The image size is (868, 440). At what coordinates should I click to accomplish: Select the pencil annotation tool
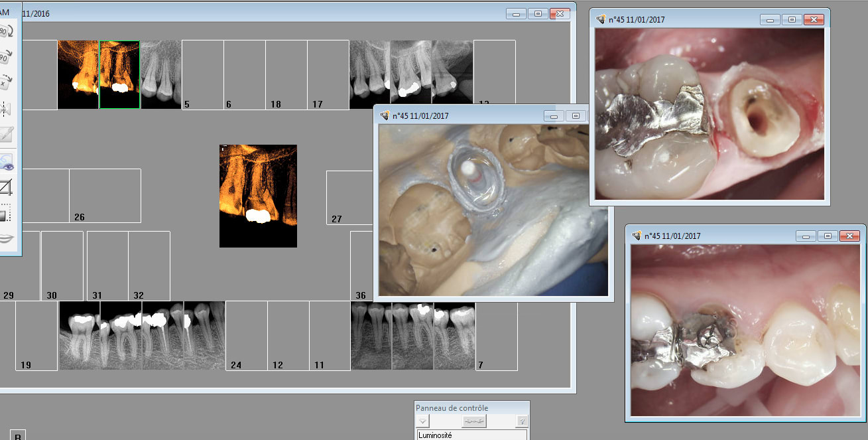pos(5,134)
